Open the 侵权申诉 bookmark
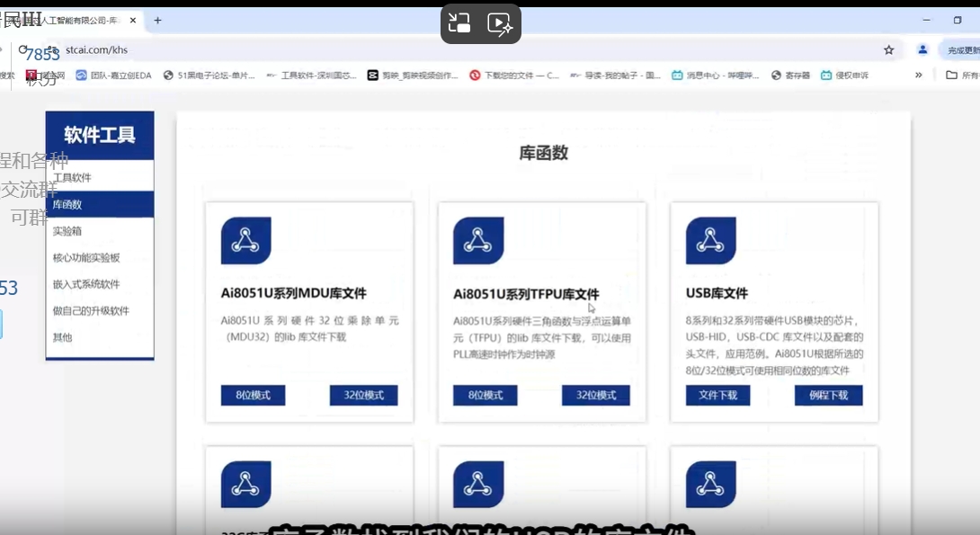 844,75
